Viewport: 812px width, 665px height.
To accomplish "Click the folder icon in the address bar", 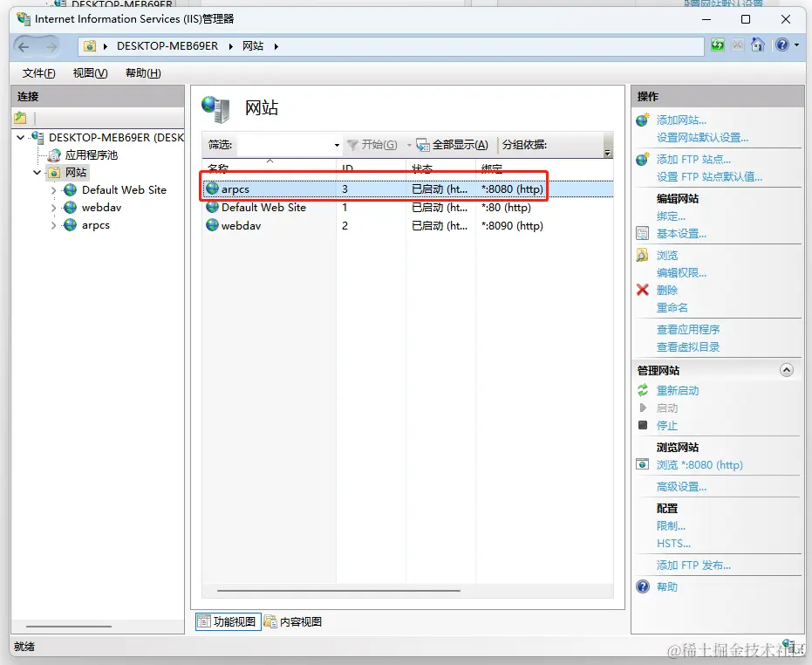I will coord(90,46).
